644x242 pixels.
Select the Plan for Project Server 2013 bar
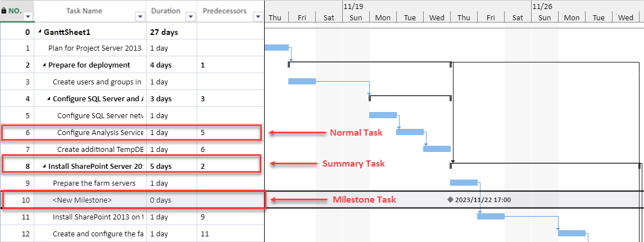(276, 47)
